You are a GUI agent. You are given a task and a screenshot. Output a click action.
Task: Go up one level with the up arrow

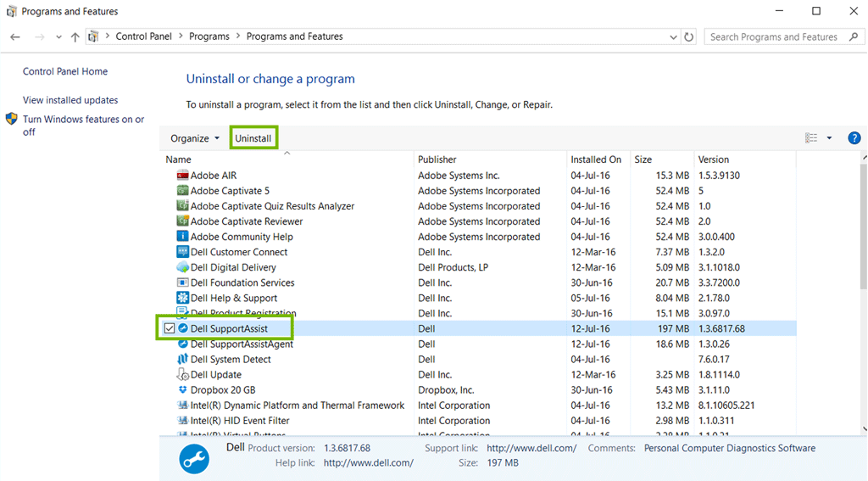coord(75,36)
